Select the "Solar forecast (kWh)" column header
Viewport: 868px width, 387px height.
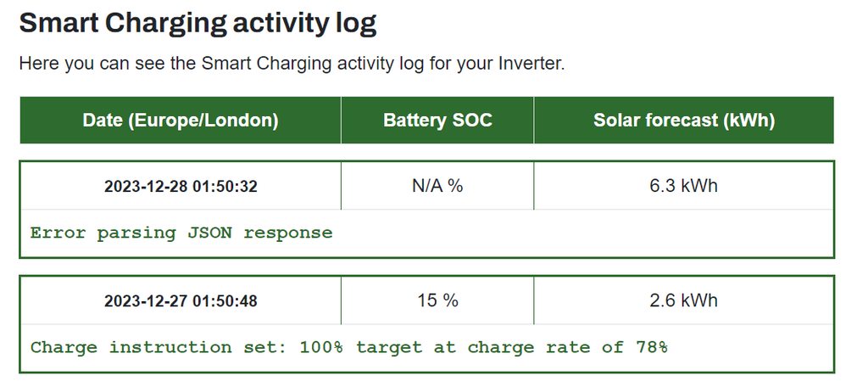684,121
